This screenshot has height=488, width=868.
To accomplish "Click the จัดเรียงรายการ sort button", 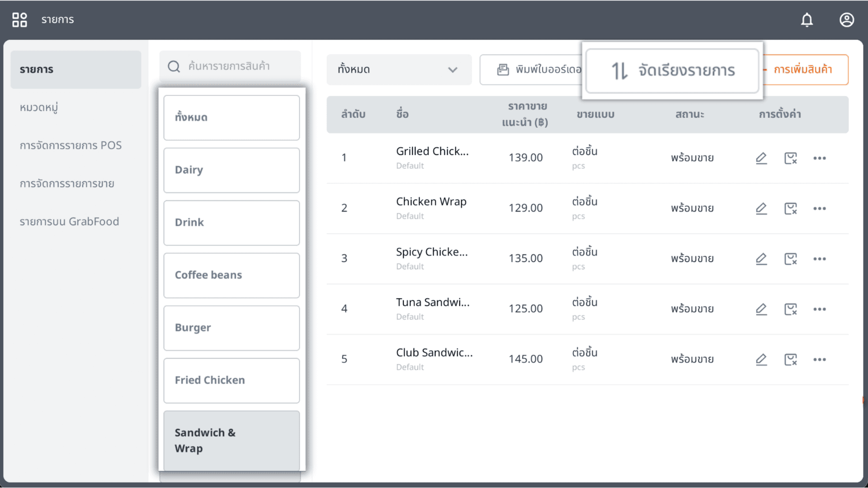I will tap(672, 70).
